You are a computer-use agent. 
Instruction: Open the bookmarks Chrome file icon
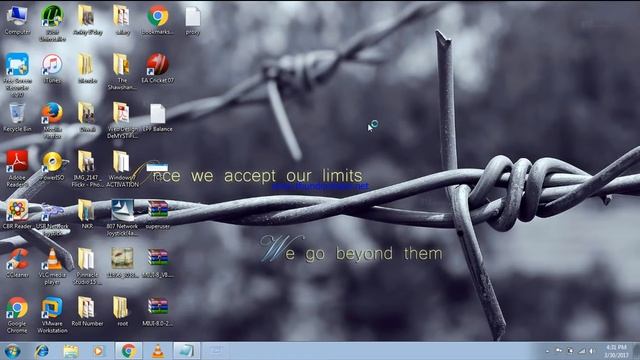point(158,20)
